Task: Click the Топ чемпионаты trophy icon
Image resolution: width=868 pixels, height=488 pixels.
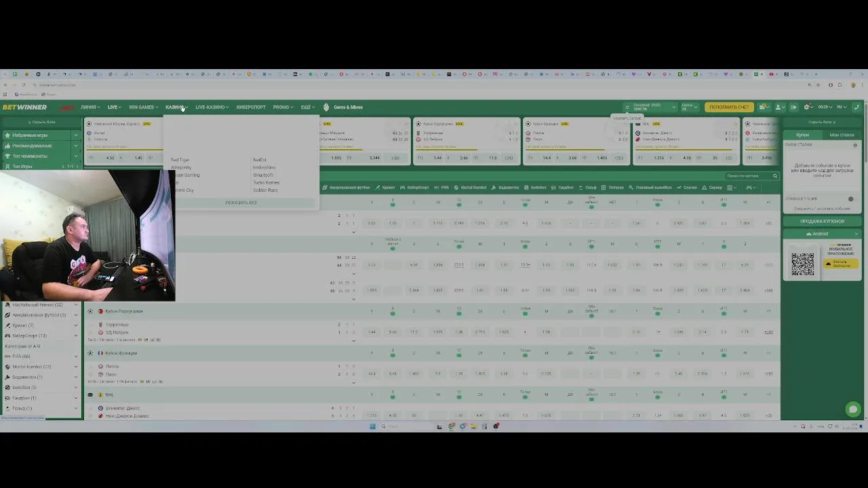Action: tap(7, 156)
